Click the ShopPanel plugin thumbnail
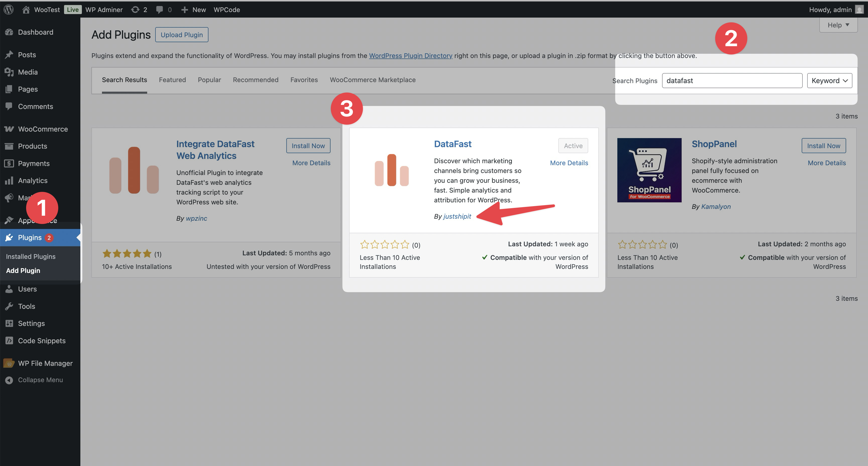This screenshot has height=466, width=868. 649,170
